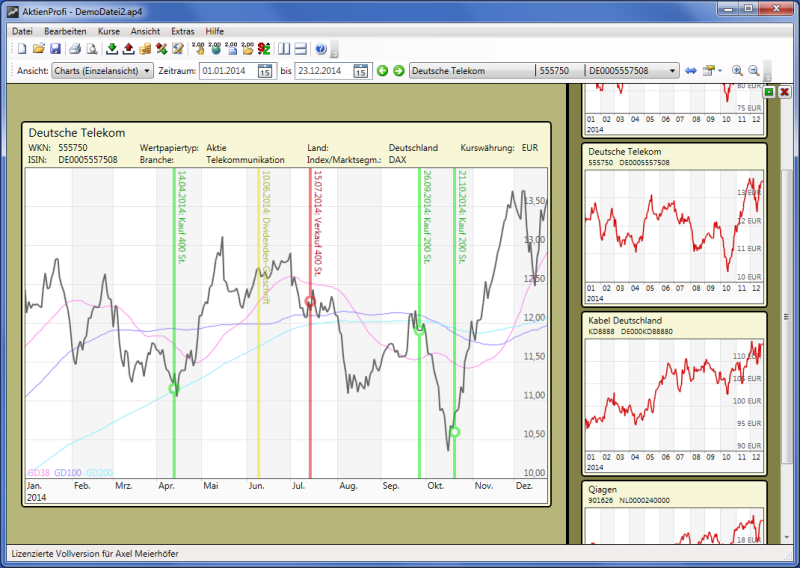Zoom in on the chart with the plus magnifier

click(x=738, y=71)
